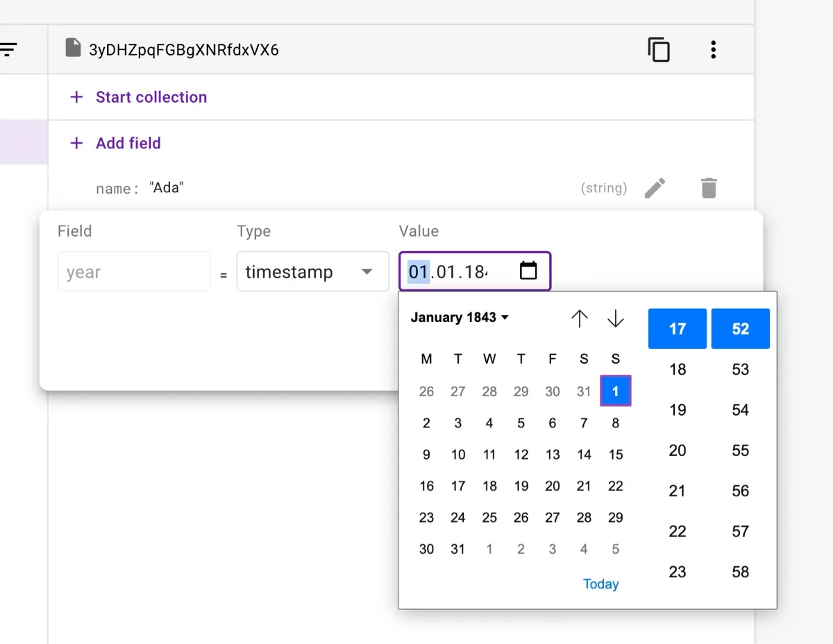
Task: Delete the name field using the trash icon
Action: 708,187
